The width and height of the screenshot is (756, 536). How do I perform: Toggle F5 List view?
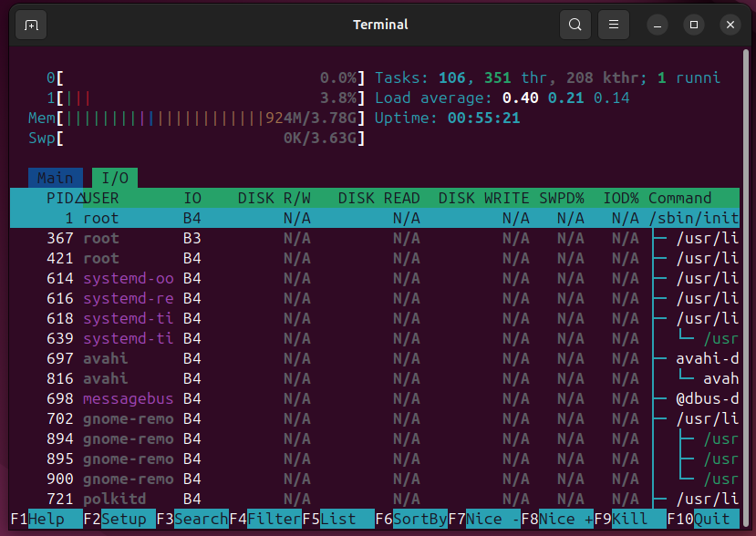coord(338,519)
